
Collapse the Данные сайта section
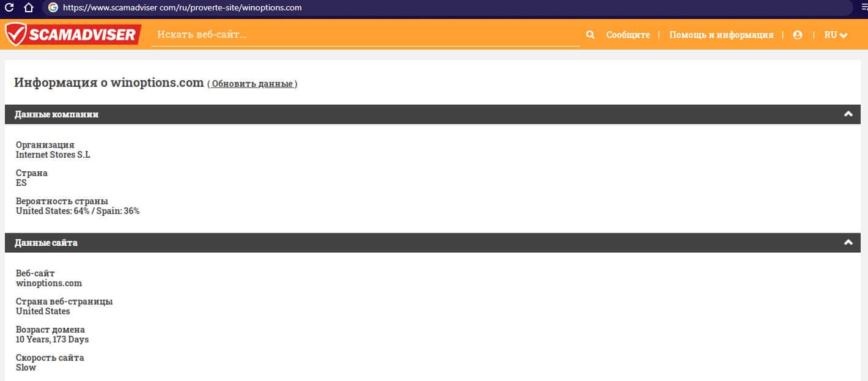[x=848, y=243]
